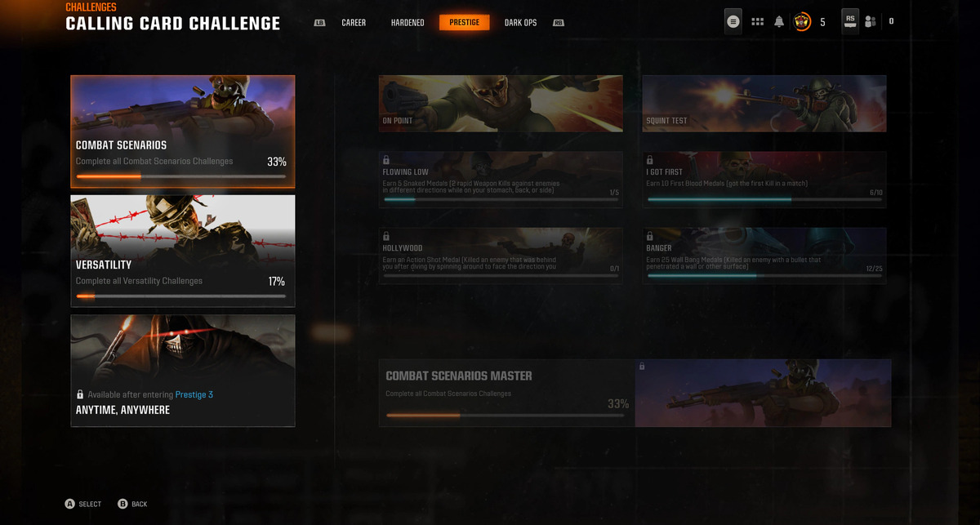Choose the Versatility challenge category
The height and width of the screenshot is (525, 980).
(x=183, y=251)
